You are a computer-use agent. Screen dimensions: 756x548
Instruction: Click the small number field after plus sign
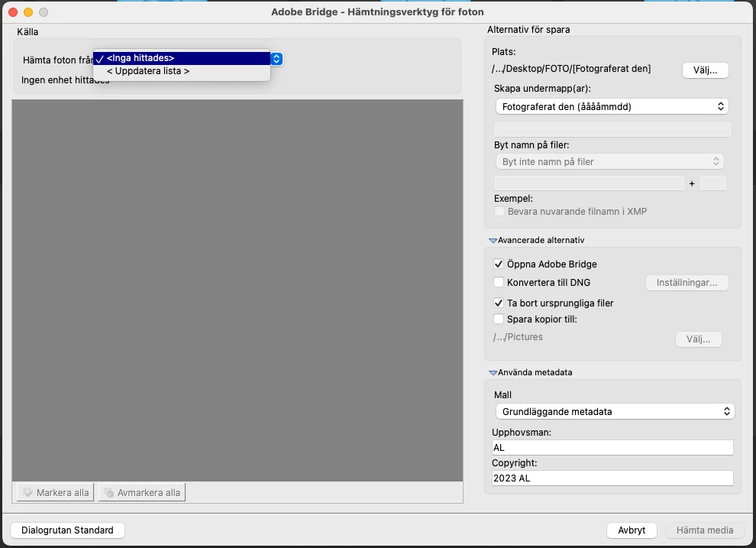(x=713, y=183)
